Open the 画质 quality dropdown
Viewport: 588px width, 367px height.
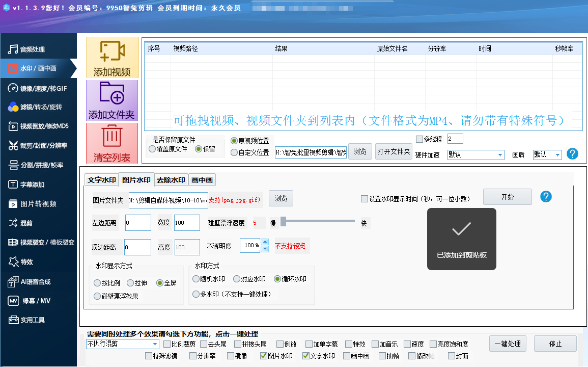557,155
